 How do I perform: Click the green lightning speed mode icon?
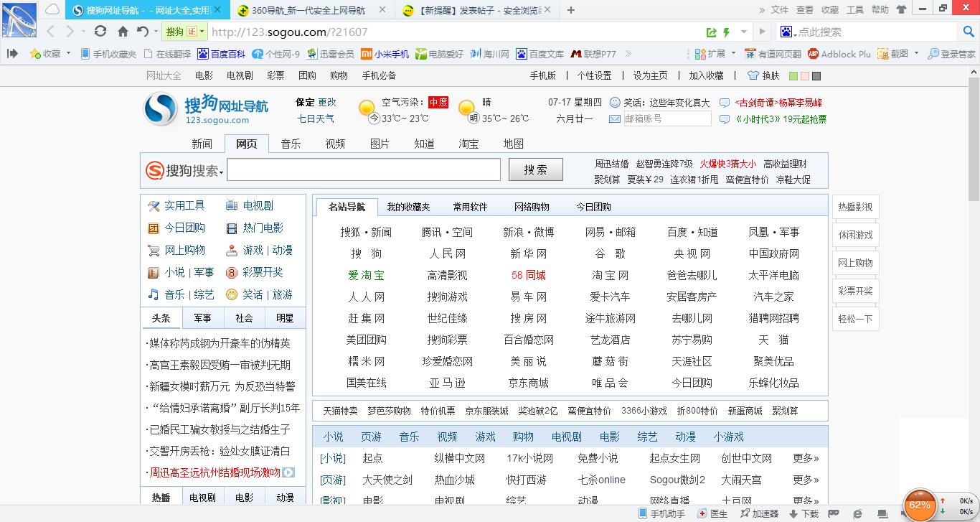point(726,32)
